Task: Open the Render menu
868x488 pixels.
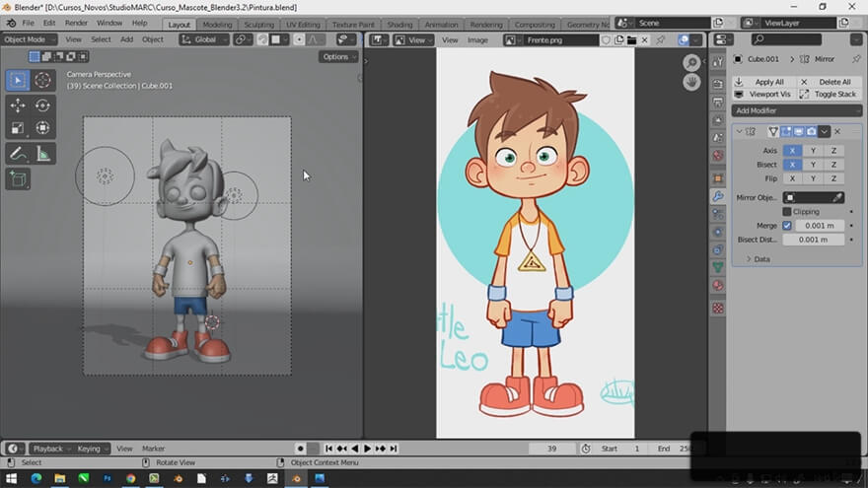Action: click(x=76, y=24)
